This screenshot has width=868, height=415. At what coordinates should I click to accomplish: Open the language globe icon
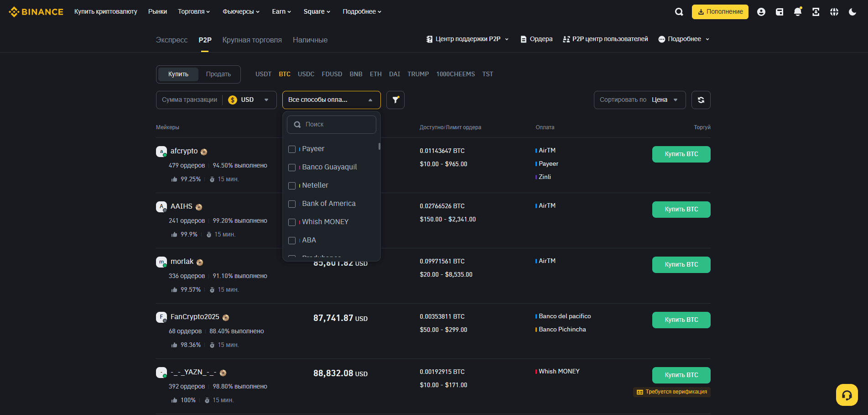click(834, 12)
